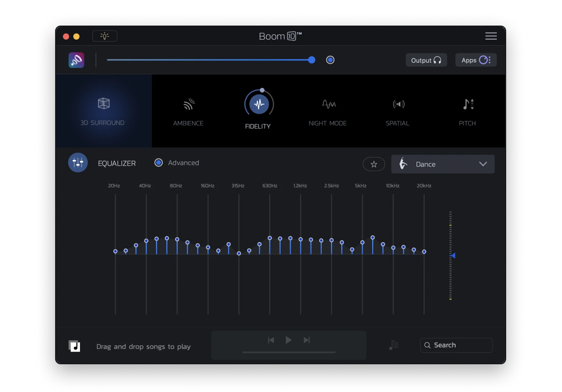Select the 3D Surround effect
The width and height of the screenshot is (562, 392).
coord(103,111)
